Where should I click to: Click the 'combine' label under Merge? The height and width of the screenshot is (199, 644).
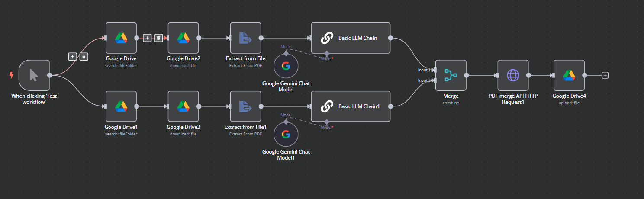[x=451, y=103]
